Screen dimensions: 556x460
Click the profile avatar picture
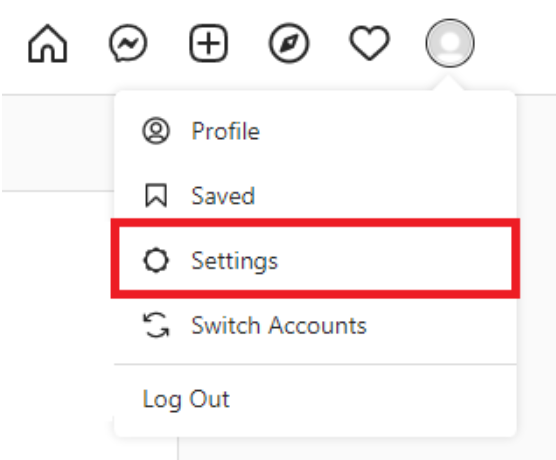coord(450,43)
